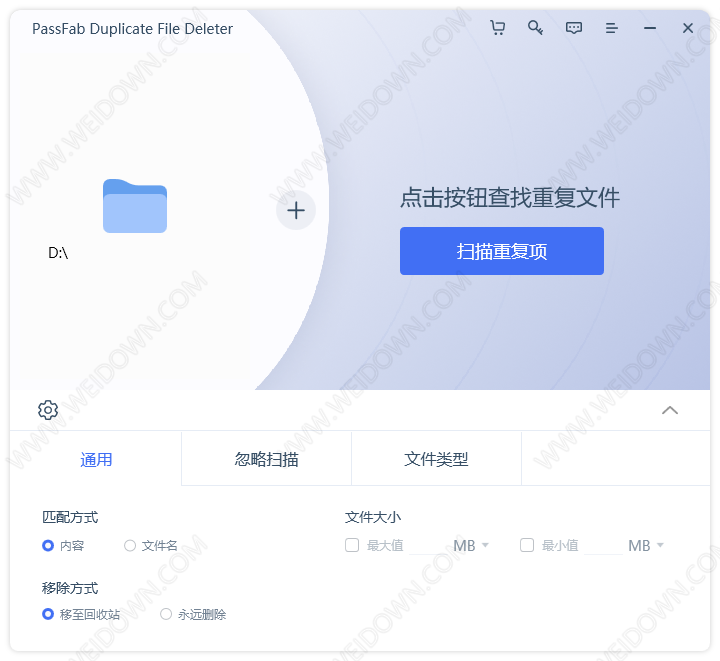The image size is (720, 661).
Task: Click the plus button to add folder
Action: tap(296, 210)
